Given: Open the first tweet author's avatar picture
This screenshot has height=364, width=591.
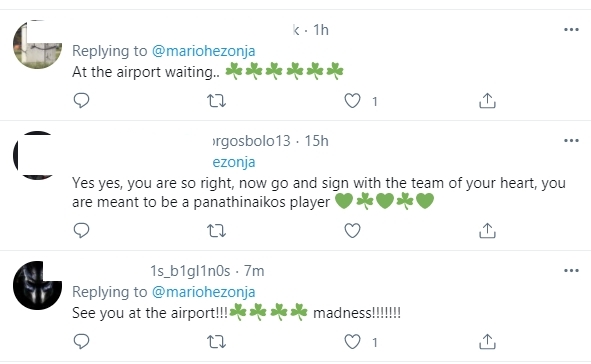Looking at the screenshot, I should pos(37,44).
